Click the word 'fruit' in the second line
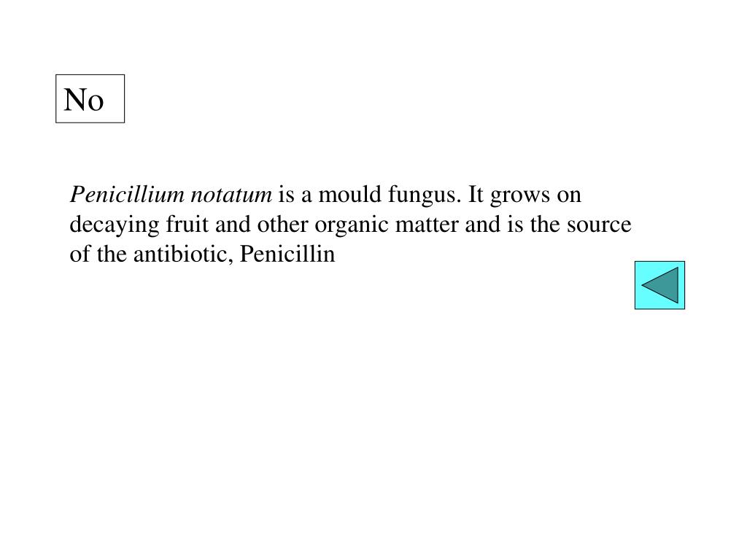Image resolution: width=747 pixels, height=560 pixels. (x=187, y=225)
